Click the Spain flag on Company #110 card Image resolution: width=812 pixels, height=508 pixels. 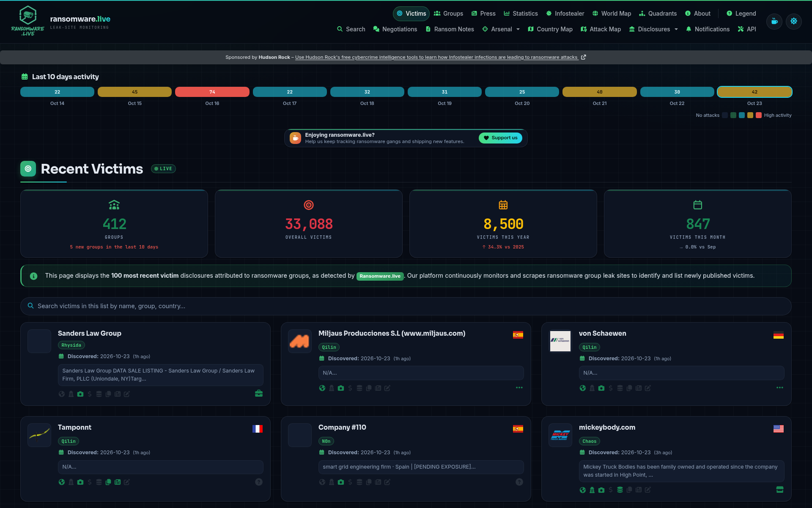[x=518, y=429]
